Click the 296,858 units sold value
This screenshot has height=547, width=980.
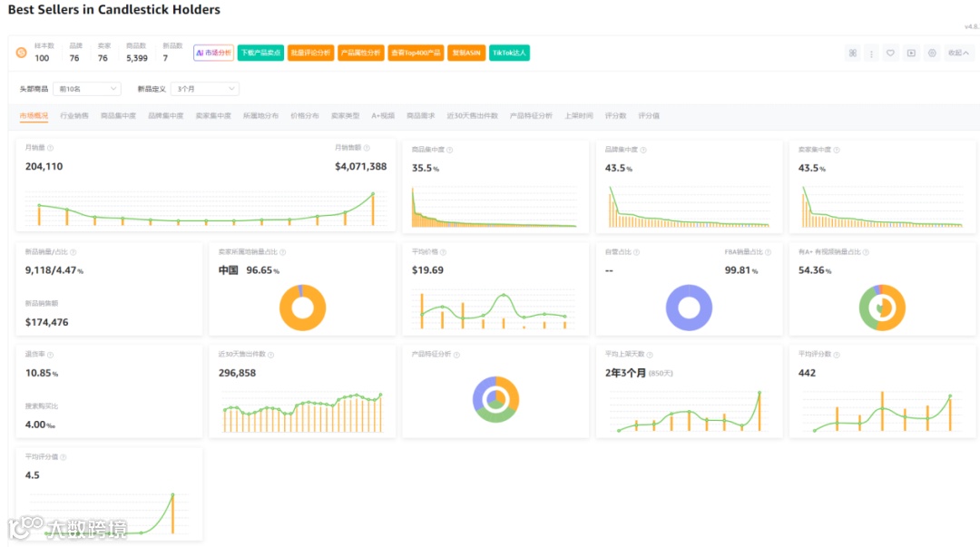click(237, 373)
